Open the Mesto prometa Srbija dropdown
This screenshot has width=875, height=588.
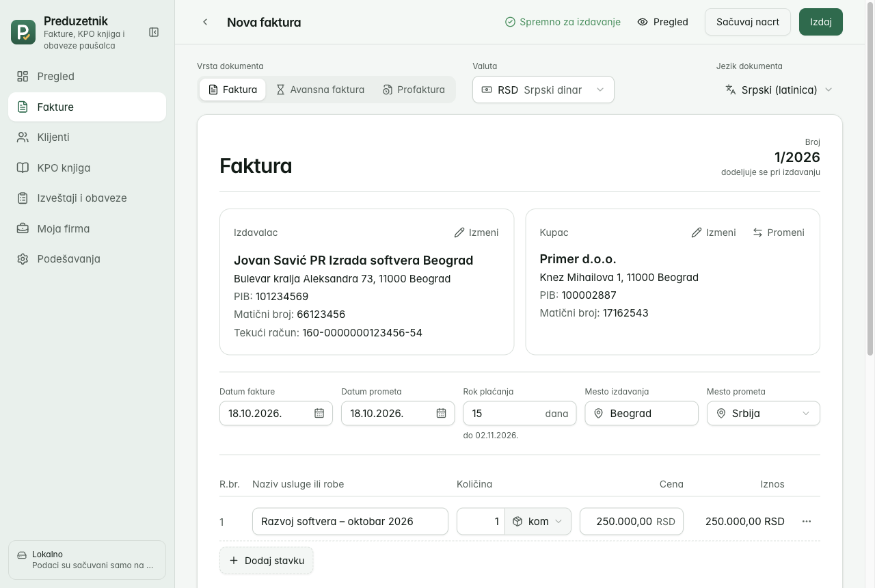[x=764, y=413]
